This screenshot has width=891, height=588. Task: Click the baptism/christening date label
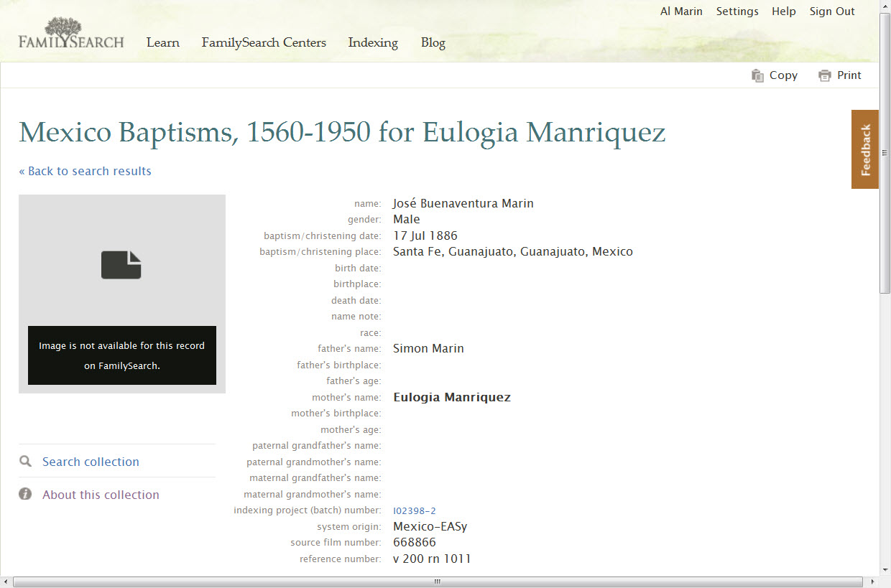[x=323, y=236]
